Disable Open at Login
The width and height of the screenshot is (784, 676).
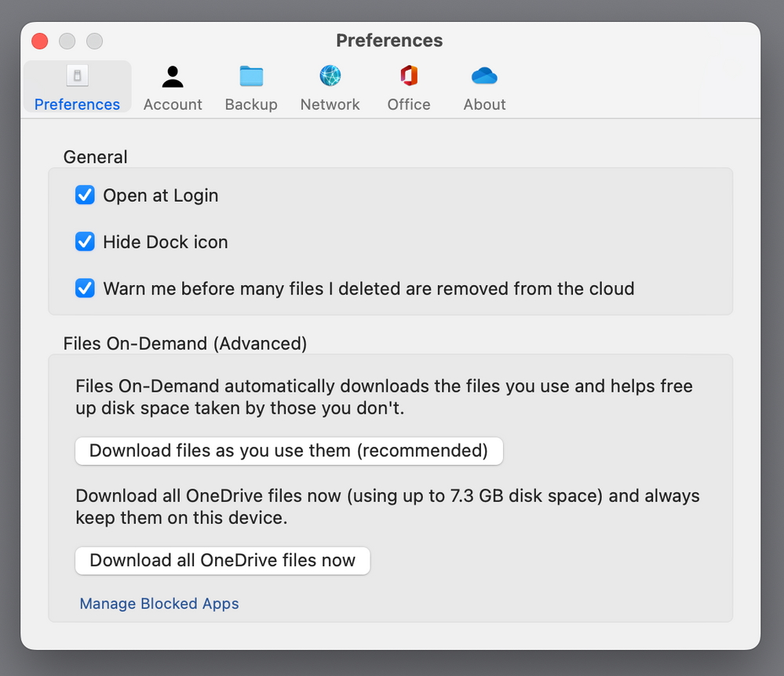(85, 195)
